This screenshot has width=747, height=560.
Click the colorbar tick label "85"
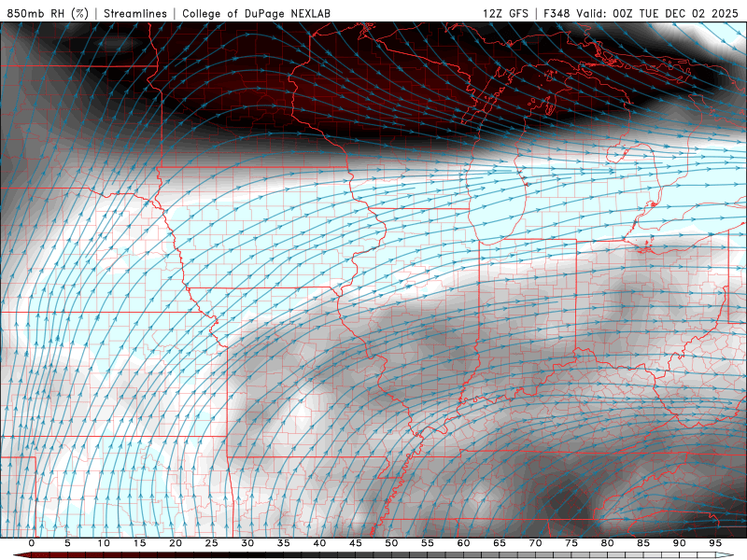point(643,543)
